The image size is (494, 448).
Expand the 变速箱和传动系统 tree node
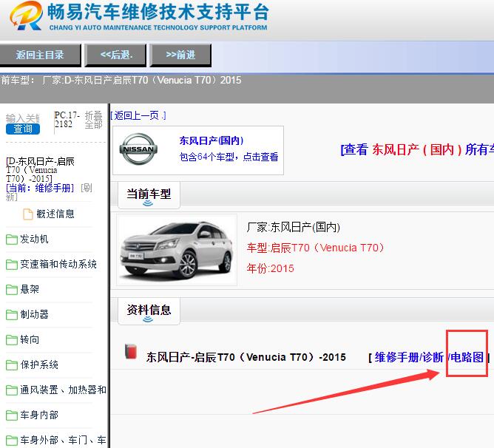(58, 265)
